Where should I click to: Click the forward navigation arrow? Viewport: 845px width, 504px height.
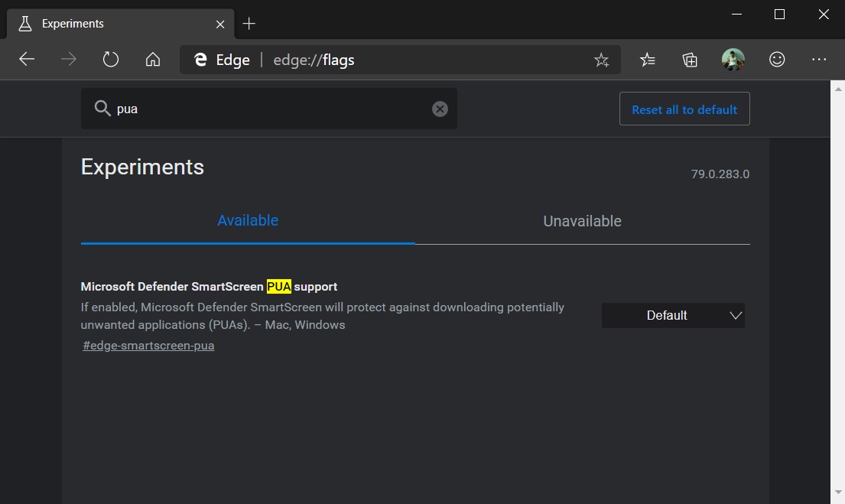click(x=68, y=60)
